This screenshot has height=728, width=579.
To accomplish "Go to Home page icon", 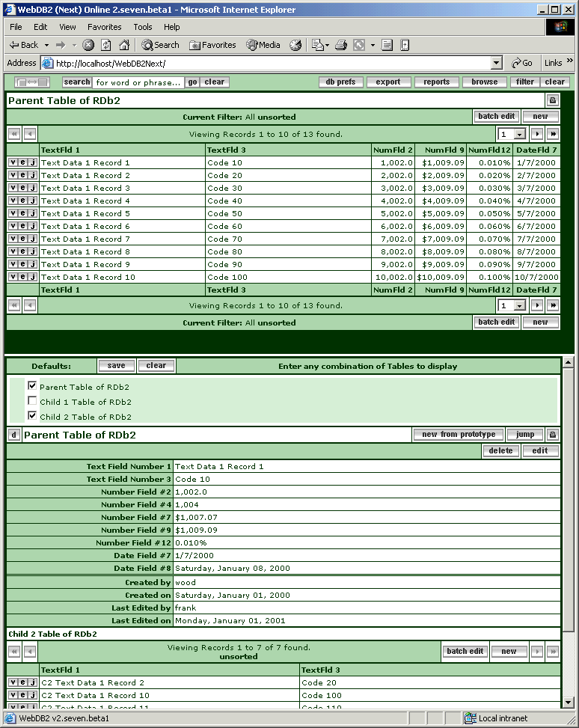I will click(124, 45).
